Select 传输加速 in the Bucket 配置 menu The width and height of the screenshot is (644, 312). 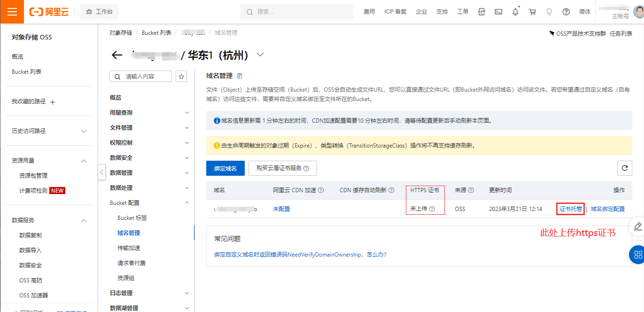coord(129,248)
